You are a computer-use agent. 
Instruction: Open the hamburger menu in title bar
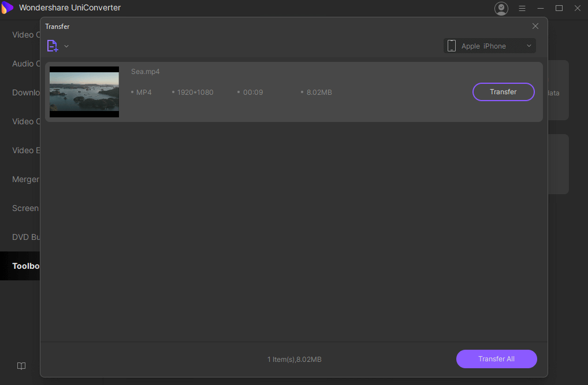pos(522,8)
